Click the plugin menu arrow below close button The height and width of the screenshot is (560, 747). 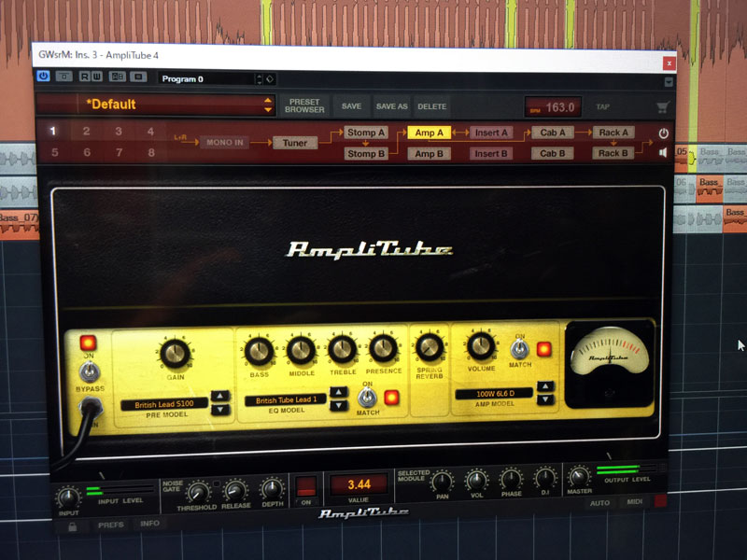coord(669,82)
